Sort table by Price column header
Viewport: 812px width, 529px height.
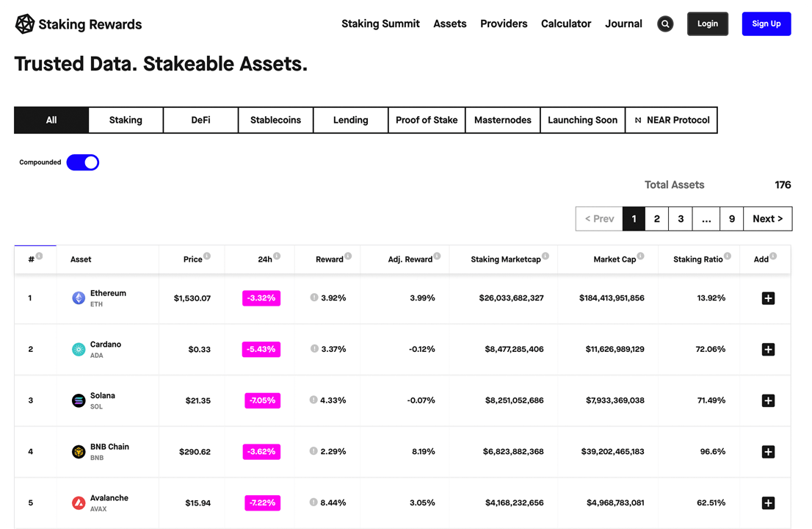tap(192, 259)
